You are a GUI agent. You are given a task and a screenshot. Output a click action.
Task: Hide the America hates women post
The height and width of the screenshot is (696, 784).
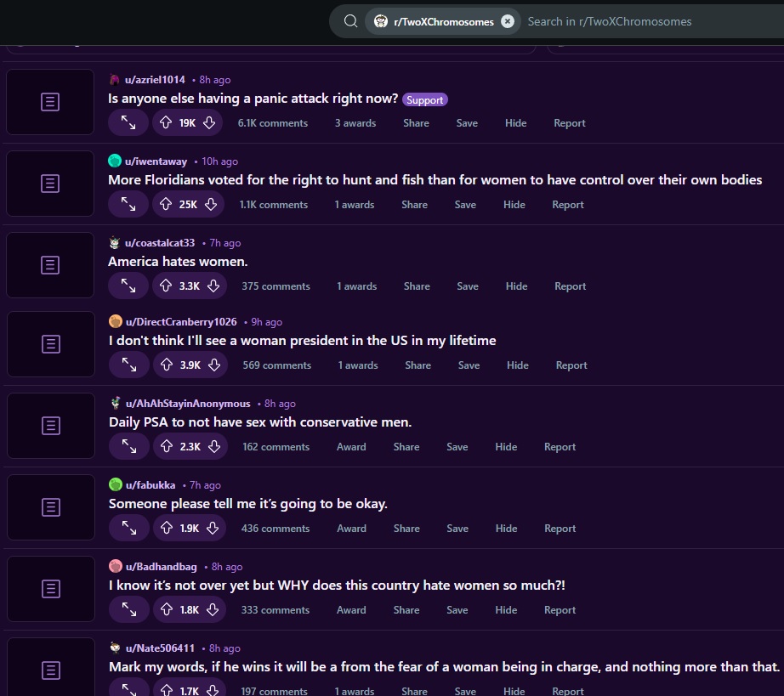click(516, 286)
